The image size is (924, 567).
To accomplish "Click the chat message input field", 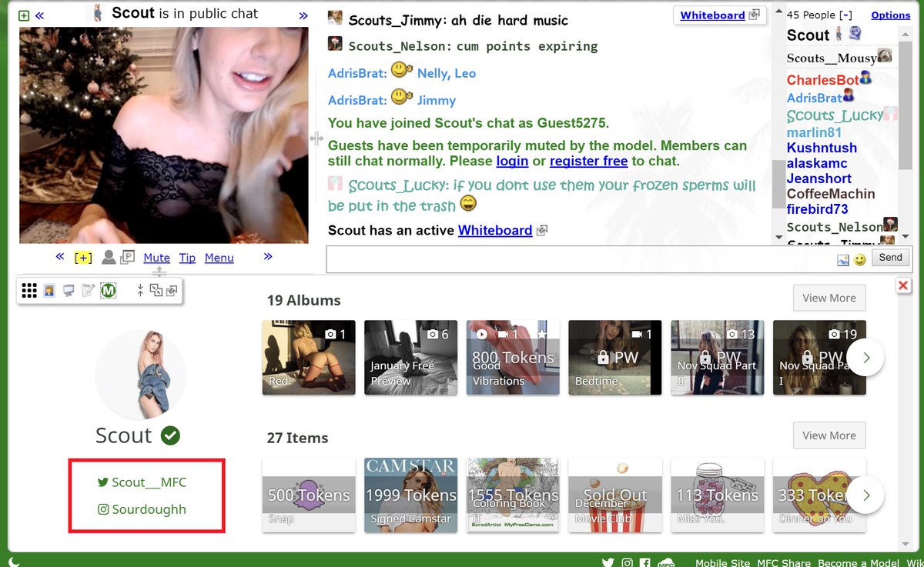I will (581, 259).
